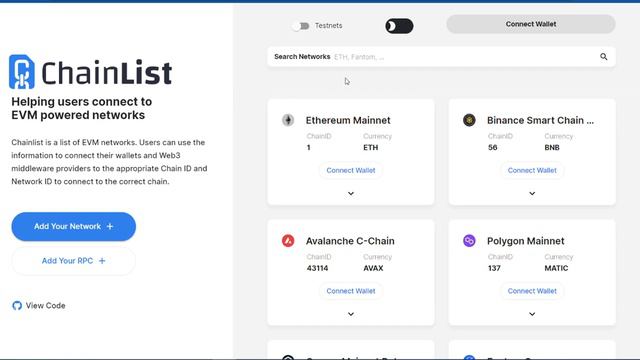
Task: Click the Search Networks input field
Action: pos(441,57)
